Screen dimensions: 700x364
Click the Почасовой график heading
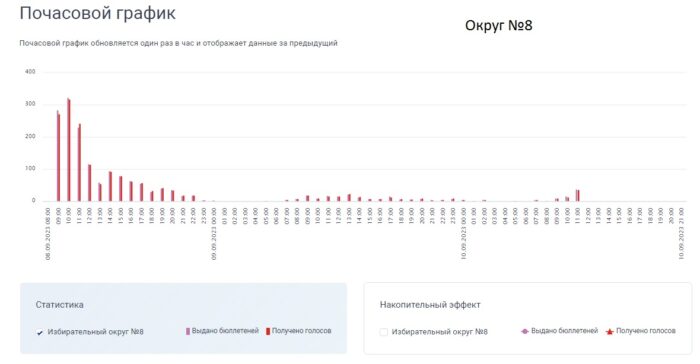pyautogui.click(x=98, y=13)
